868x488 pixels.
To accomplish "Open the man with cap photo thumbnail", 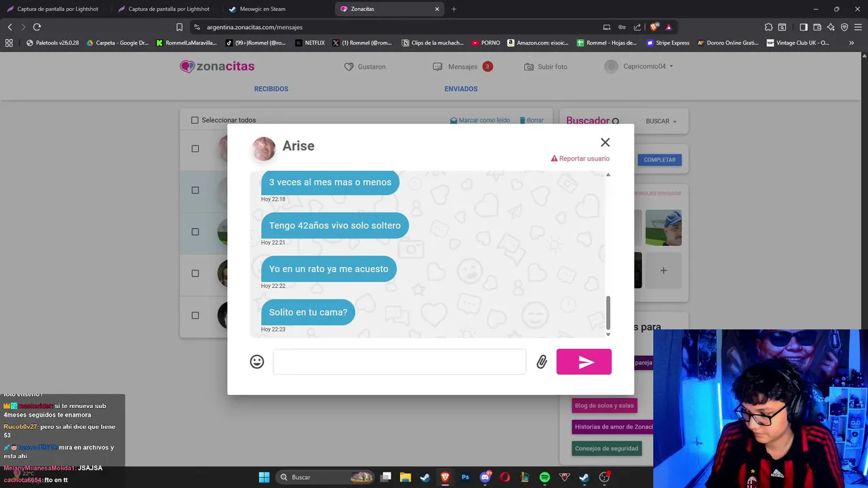I will [663, 228].
